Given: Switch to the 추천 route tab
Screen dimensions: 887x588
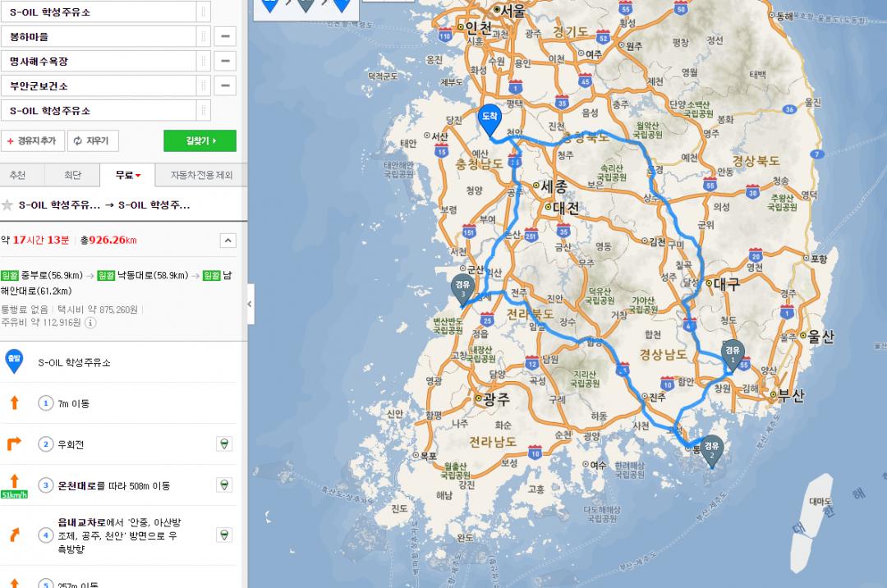Looking at the screenshot, I should pyautogui.click(x=17, y=175).
